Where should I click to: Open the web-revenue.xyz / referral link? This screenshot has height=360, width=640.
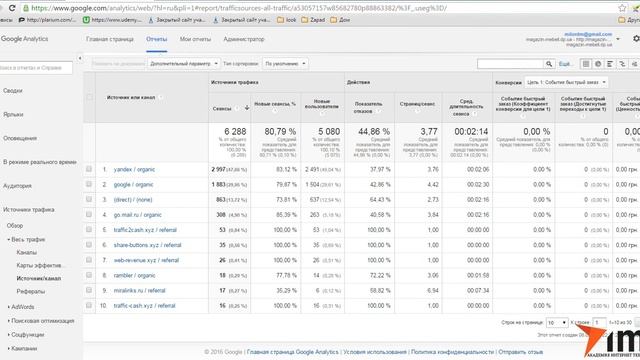[146, 260]
